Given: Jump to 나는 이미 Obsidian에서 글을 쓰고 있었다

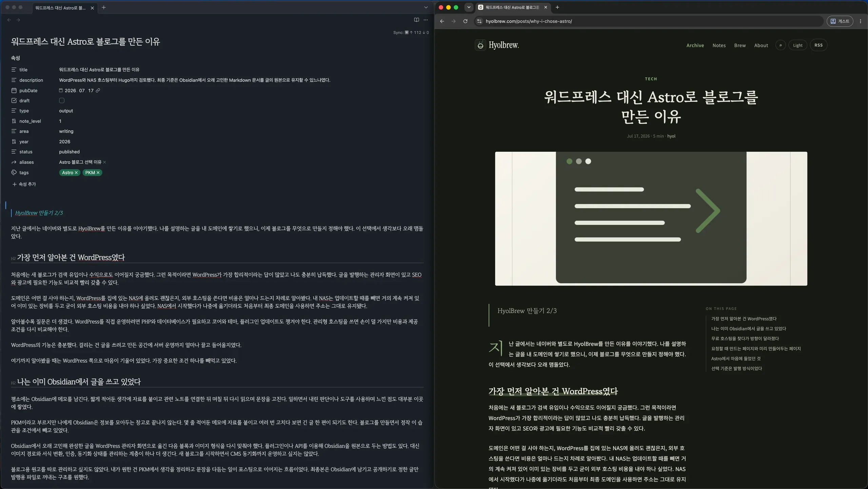Looking at the screenshot, I should [x=748, y=329].
